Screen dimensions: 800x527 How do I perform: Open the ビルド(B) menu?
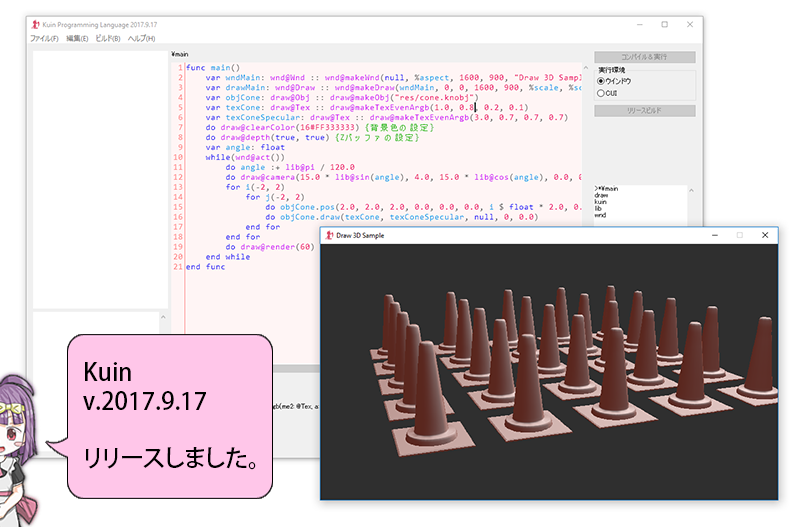pyautogui.click(x=108, y=38)
